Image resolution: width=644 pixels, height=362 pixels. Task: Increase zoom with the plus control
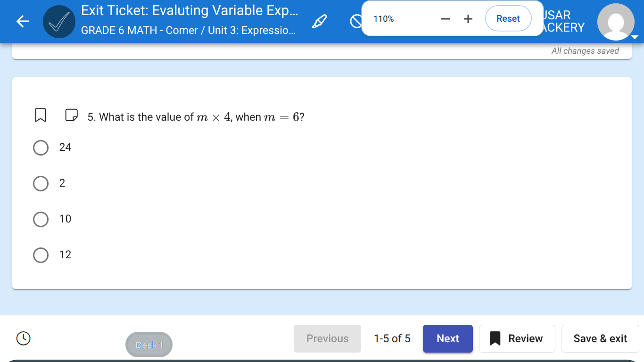tap(468, 19)
